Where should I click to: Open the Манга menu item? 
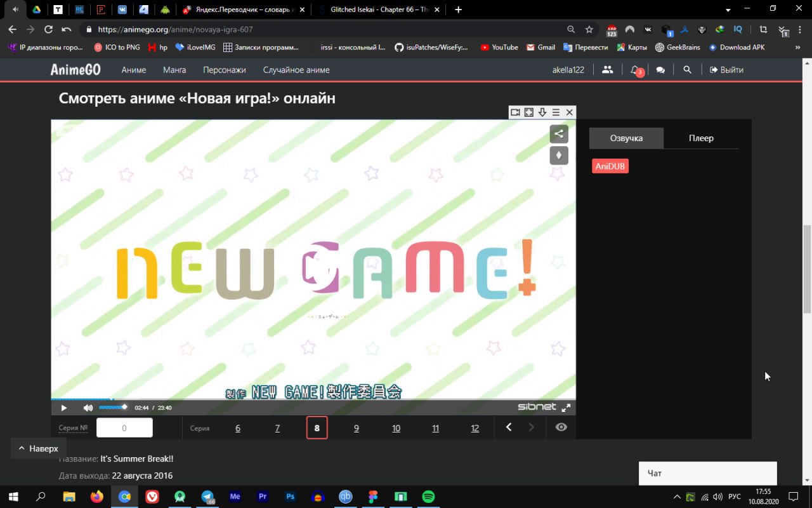174,70
